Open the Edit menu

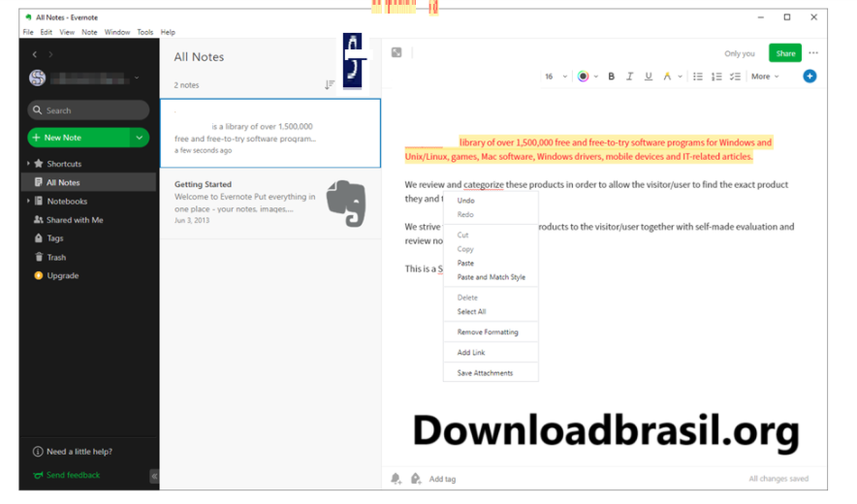tap(47, 32)
